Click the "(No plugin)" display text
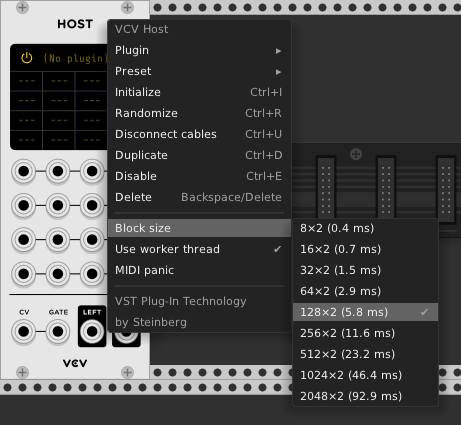The width and height of the screenshot is (461, 425). (x=76, y=58)
